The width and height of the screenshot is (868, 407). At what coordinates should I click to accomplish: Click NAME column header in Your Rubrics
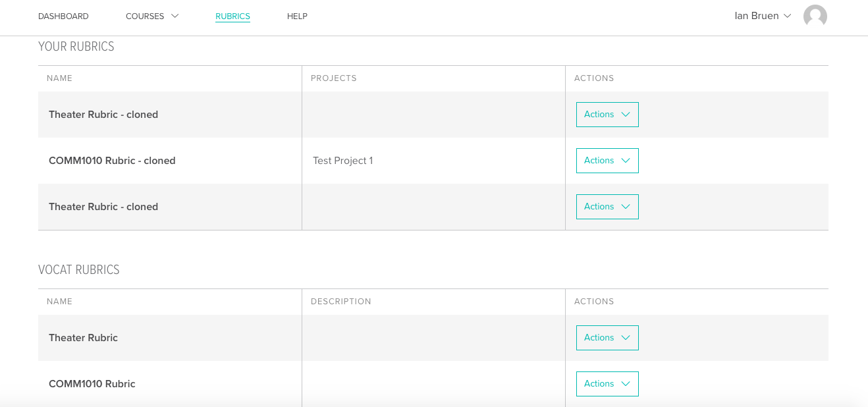[x=59, y=78]
